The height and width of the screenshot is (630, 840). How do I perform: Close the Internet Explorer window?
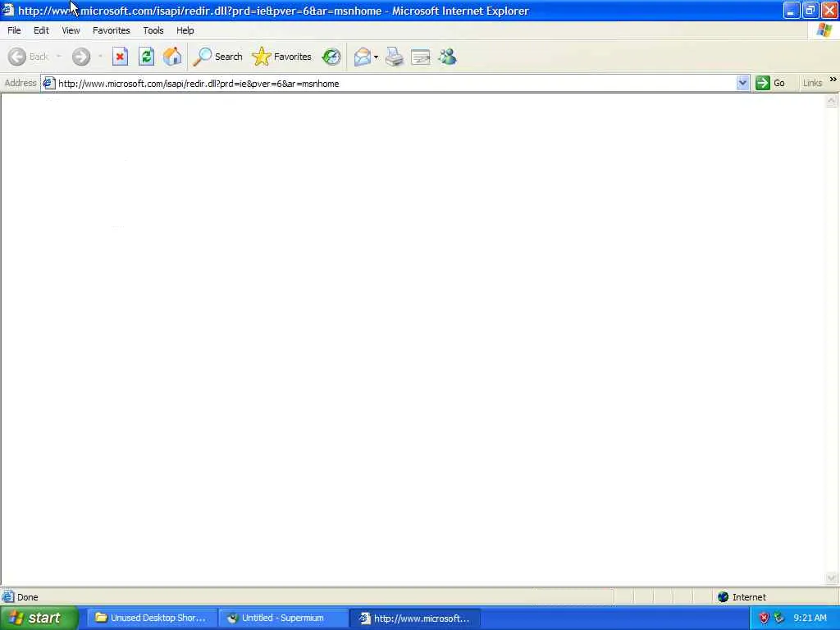829,10
